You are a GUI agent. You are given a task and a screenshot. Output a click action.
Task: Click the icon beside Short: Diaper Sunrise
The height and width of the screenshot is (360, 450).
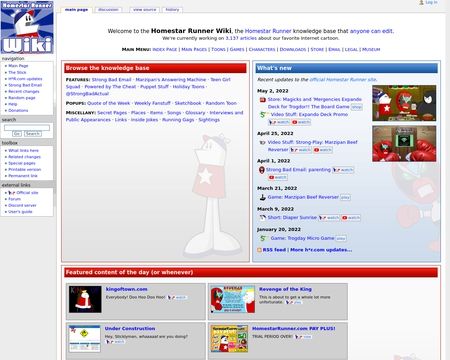[263, 218]
